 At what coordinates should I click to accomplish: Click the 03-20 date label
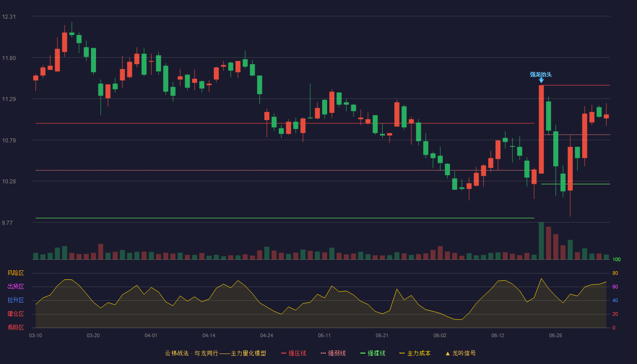[93, 335]
